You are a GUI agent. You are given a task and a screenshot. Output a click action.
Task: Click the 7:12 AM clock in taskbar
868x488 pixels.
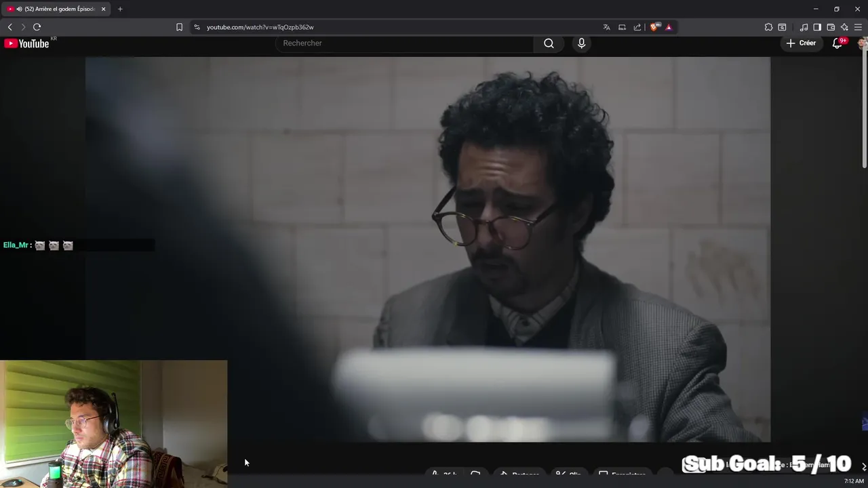coord(854,481)
